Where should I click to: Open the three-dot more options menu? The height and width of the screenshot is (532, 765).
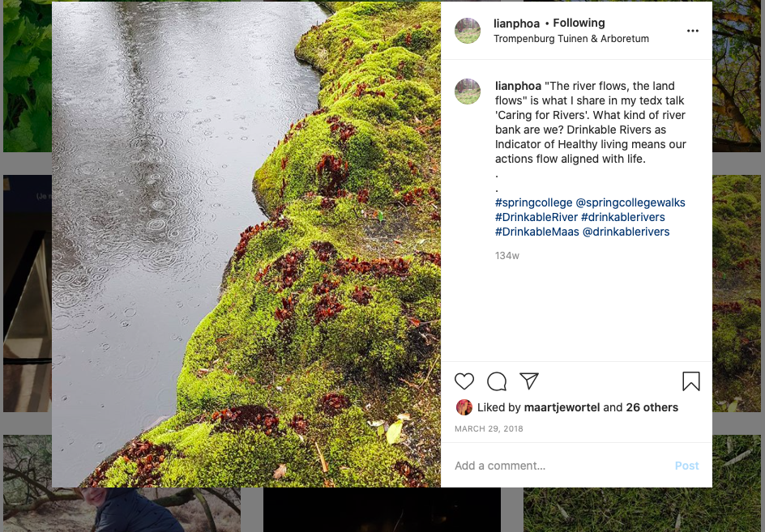[x=692, y=31]
